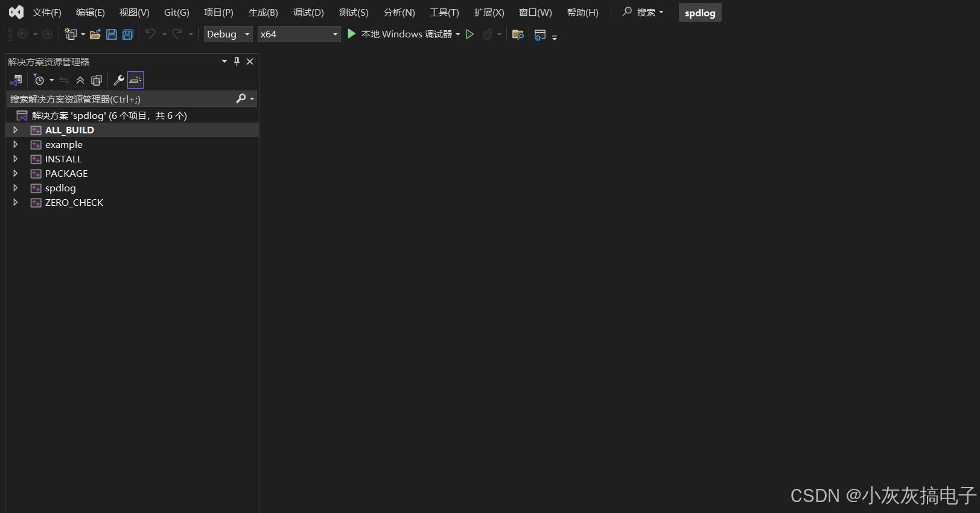Click the new project toolbar icon
Image resolution: width=980 pixels, height=513 pixels.
click(x=71, y=34)
